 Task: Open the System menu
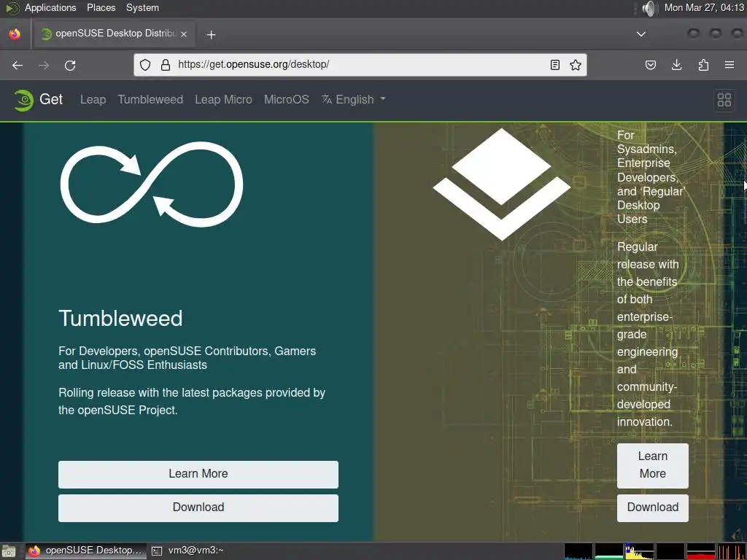(x=142, y=7)
